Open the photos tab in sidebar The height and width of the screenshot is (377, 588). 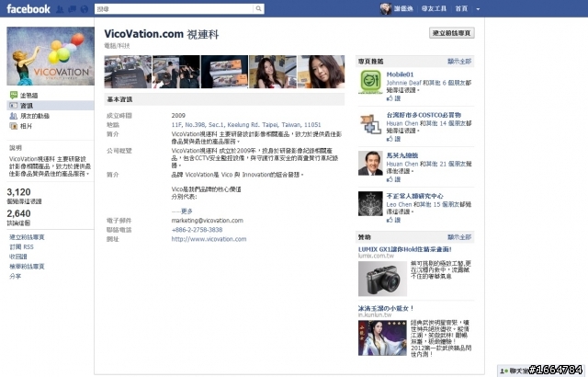[x=21, y=126]
